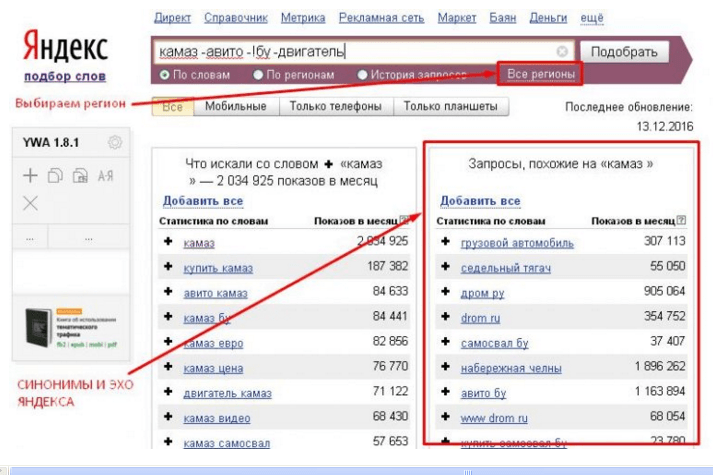Click the Яндекс logo

[65, 46]
